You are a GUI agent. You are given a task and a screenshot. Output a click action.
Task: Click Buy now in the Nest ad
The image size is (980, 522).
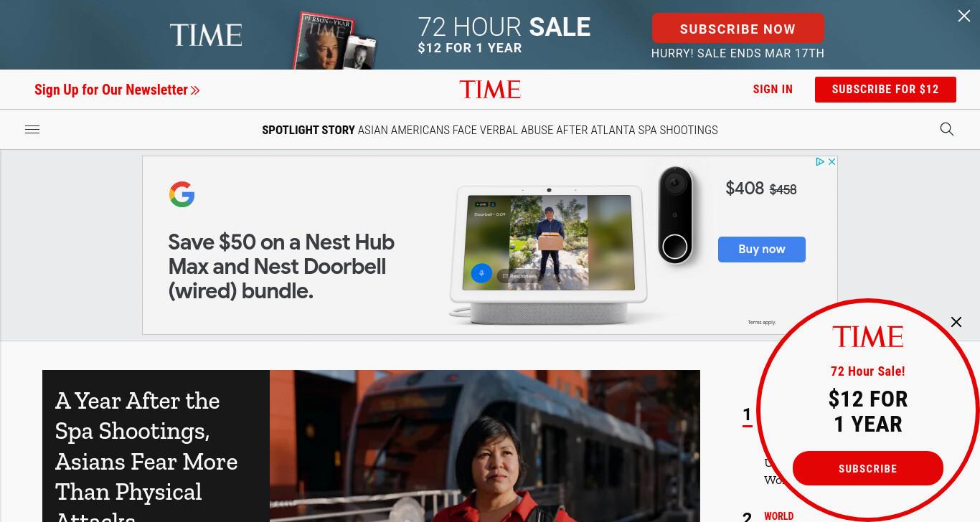(762, 250)
